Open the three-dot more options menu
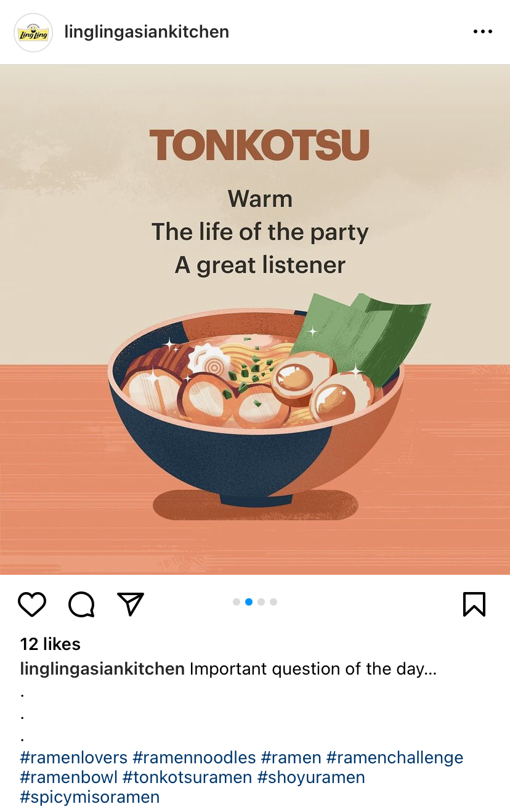Screen dimensions: 510x812 pos(483,32)
